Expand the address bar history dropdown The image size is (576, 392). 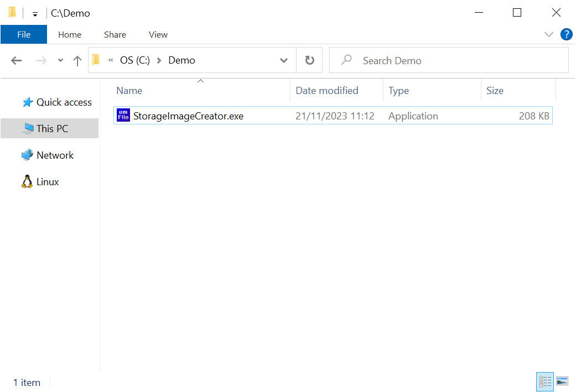click(284, 61)
